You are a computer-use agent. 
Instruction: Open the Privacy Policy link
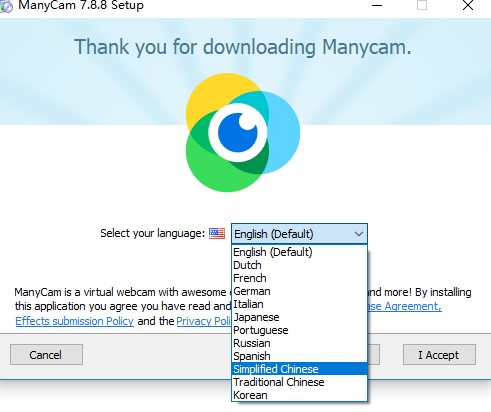pos(204,321)
